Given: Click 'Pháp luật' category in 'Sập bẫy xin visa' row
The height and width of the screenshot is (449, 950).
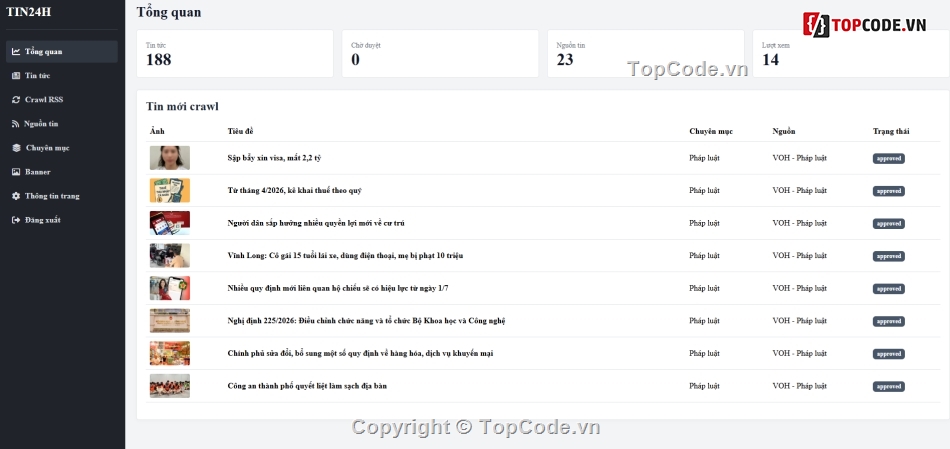Looking at the screenshot, I should point(705,158).
